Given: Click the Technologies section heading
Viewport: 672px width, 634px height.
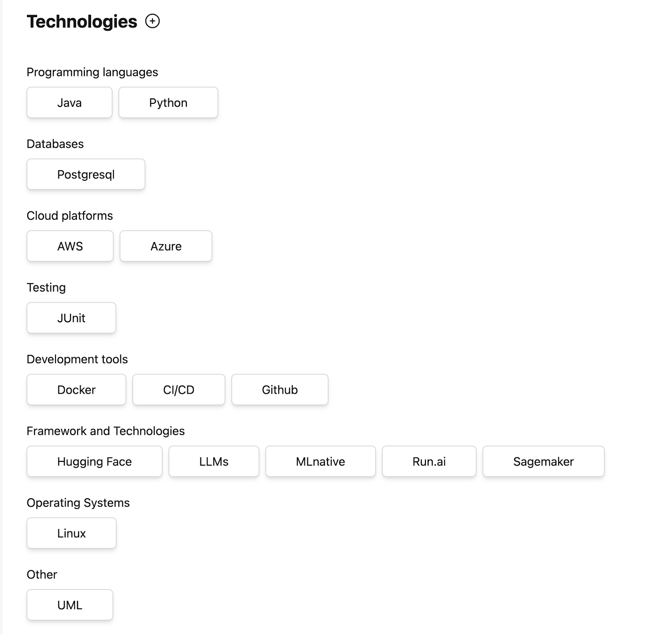Looking at the screenshot, I should tap(82, 21).
